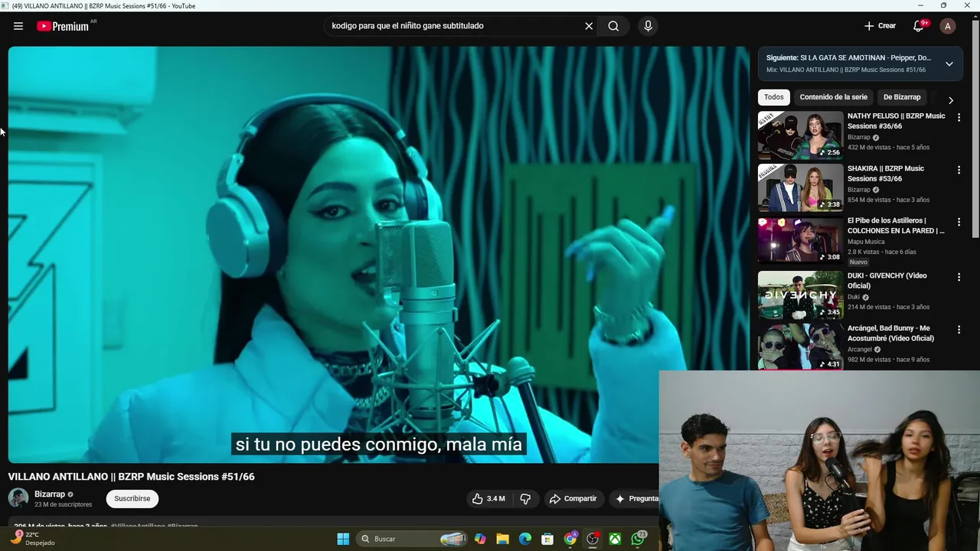Subscribe to Bizarrap channel
Viewport: 980px width, 551px height.
(x=132, y=498)
